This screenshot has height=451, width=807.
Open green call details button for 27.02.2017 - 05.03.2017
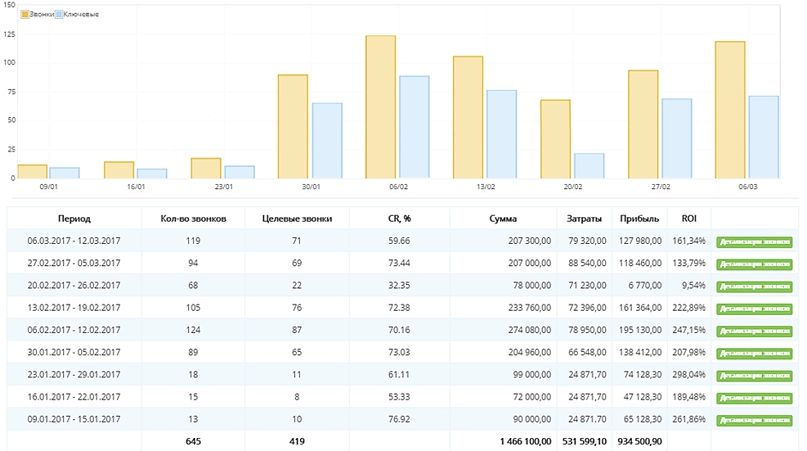754,264
